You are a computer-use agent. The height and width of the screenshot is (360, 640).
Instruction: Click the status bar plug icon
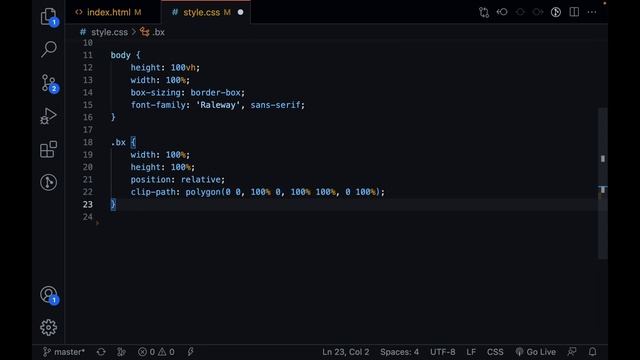point(191,352)
